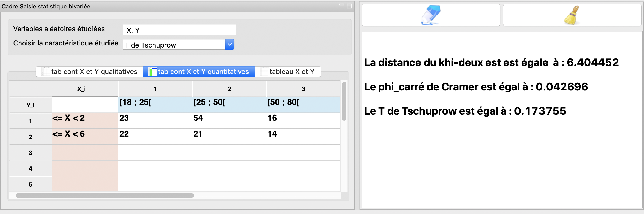Image resolution: width=644 pixels, height=214 pixels.
Task: Click blue arrow on characteristic selector
Action: tap(229, 44)
